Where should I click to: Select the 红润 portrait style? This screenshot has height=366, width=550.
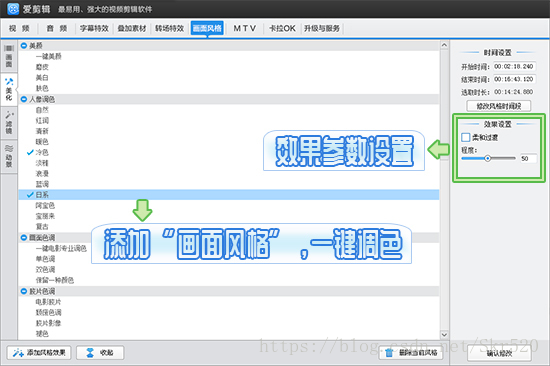pyautogui.click(x=42, y=121)
